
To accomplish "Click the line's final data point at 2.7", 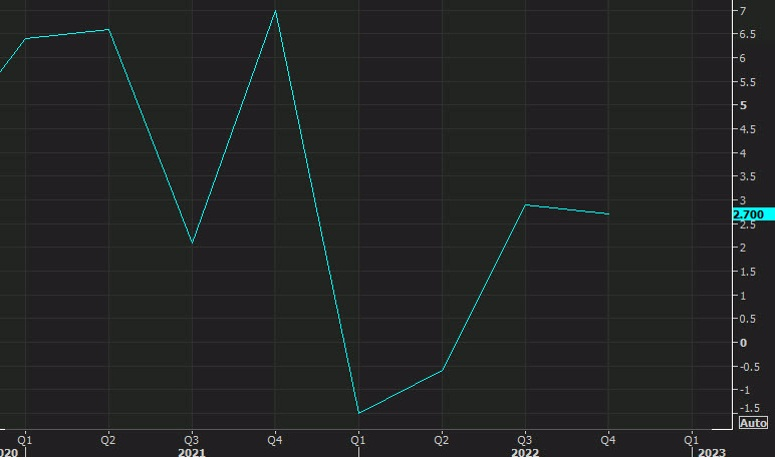I will [x=608, y=214].
